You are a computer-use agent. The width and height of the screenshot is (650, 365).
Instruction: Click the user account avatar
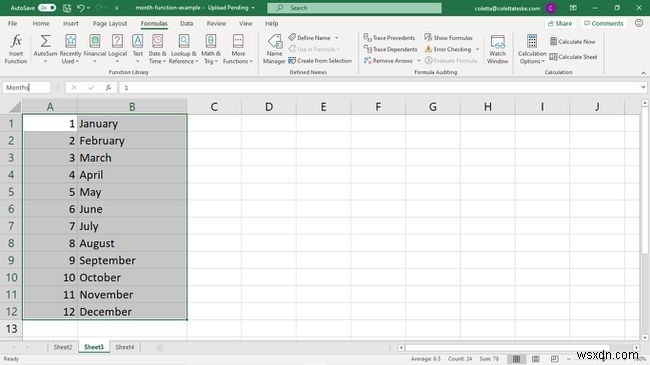551,8
